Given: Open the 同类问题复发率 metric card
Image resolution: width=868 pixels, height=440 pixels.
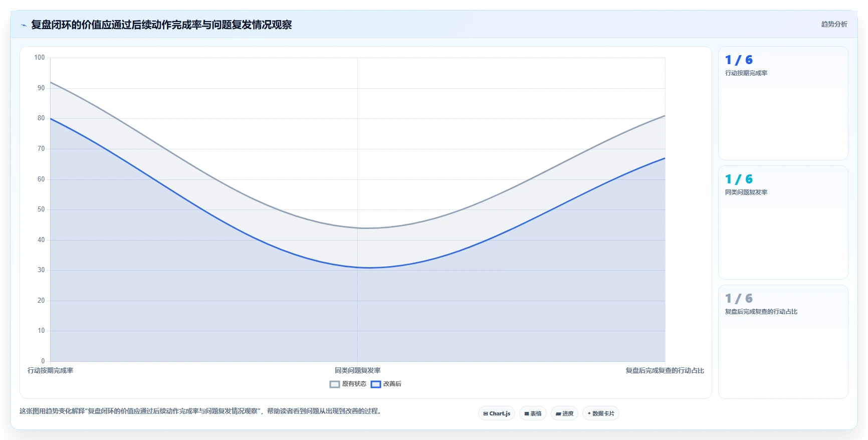Looking at the screenshot, I should pyautogui.click(x=783, y=223).
